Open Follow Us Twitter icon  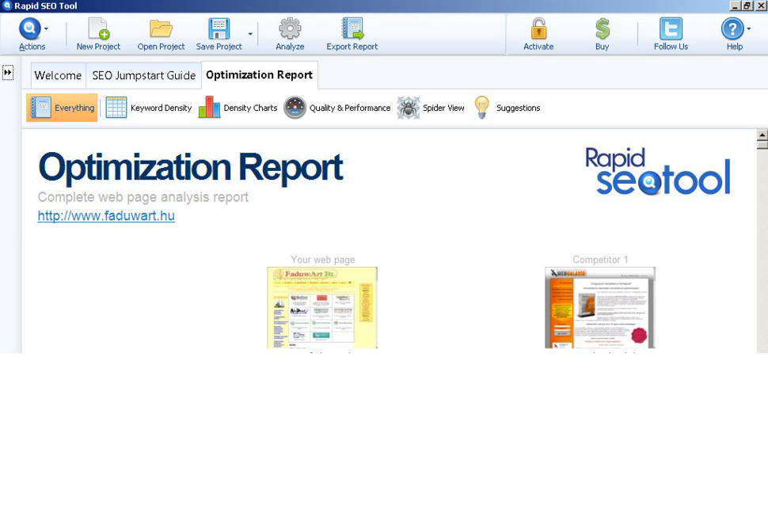coord(671,29)
